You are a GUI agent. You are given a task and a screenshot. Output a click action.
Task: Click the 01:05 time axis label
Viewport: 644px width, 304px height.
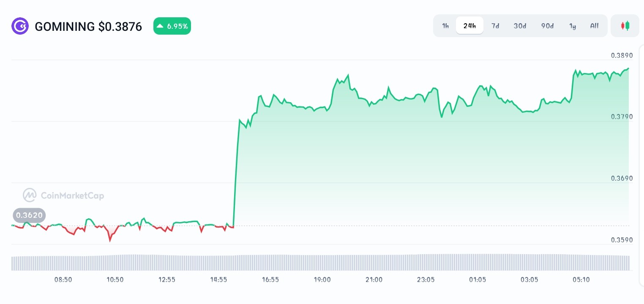478,280
